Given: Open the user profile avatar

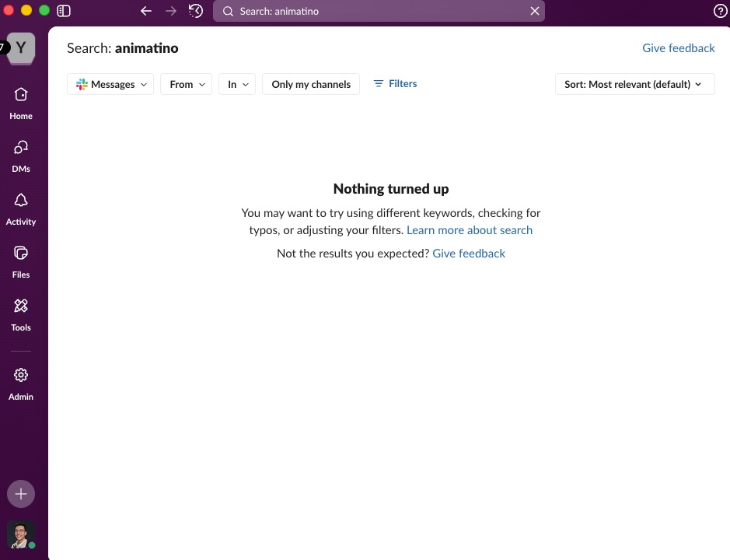Looking at the screenshot, I should click(21, 534).
